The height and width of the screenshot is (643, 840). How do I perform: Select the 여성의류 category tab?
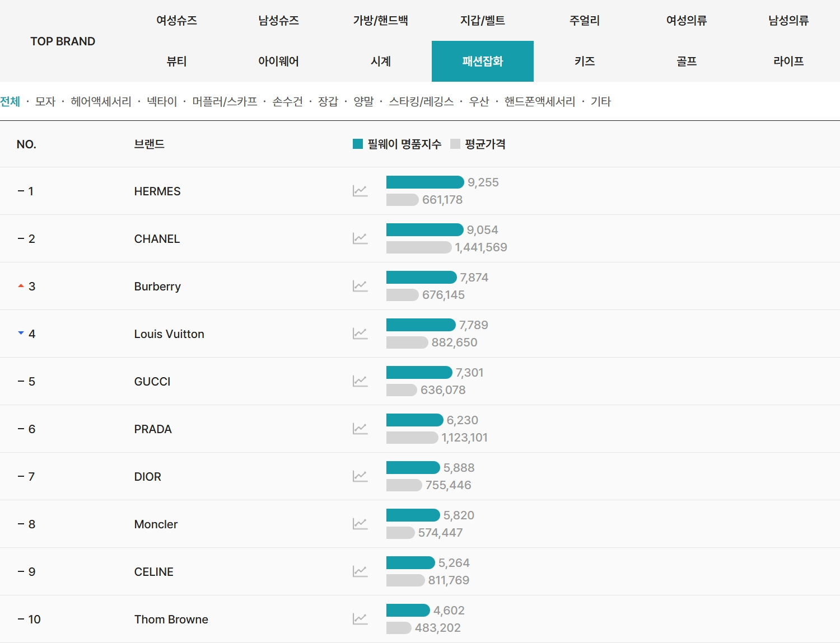687,21
